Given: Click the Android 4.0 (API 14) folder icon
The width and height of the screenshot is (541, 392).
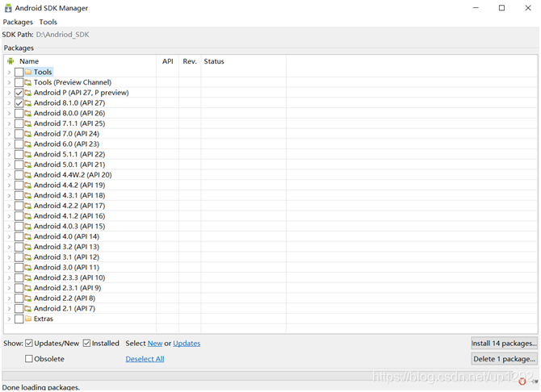Looking at the screenshot, I should [x=28, y=236].
